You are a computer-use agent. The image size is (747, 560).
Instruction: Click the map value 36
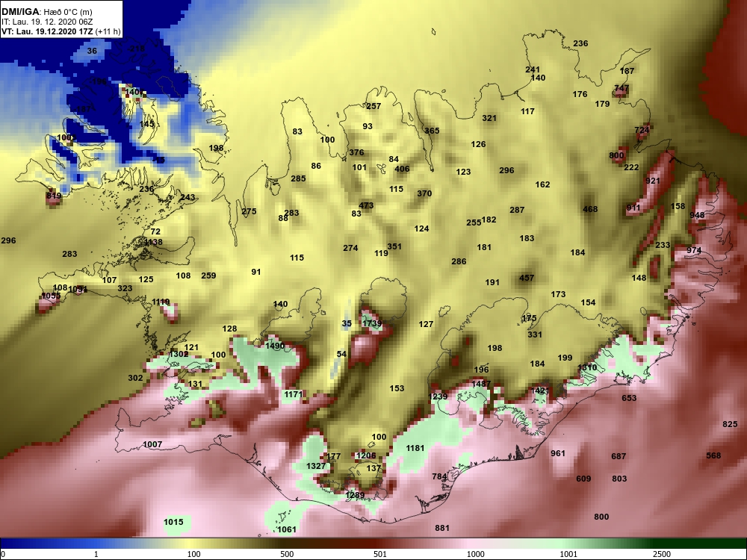[x=92, y=51]
